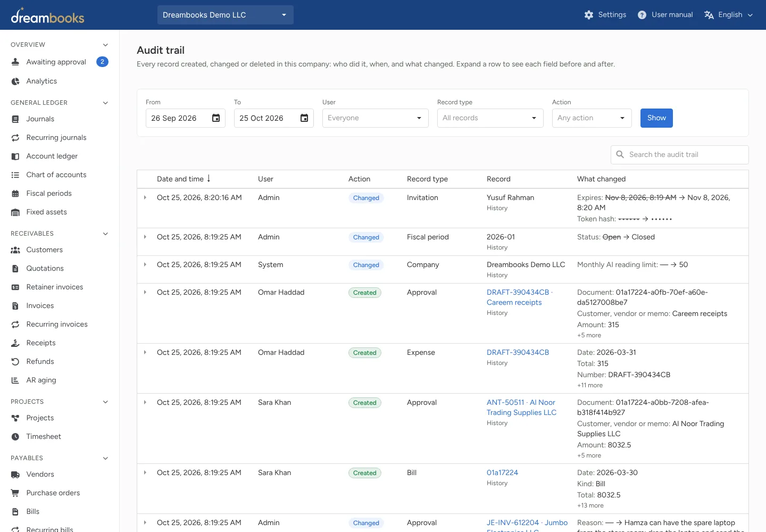Click the Settings gear icon
Image resolution: width=766 pixels, height=532 pixels.
coord(588,15)
